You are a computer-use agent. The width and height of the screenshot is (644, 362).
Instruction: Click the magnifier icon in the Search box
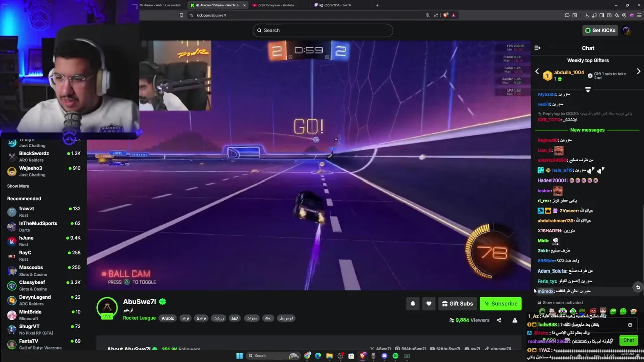(260, 30)
